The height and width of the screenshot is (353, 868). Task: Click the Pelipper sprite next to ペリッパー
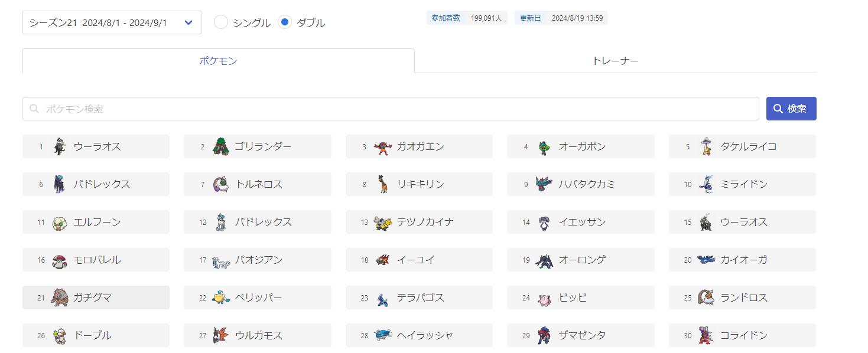pos(220,298)
